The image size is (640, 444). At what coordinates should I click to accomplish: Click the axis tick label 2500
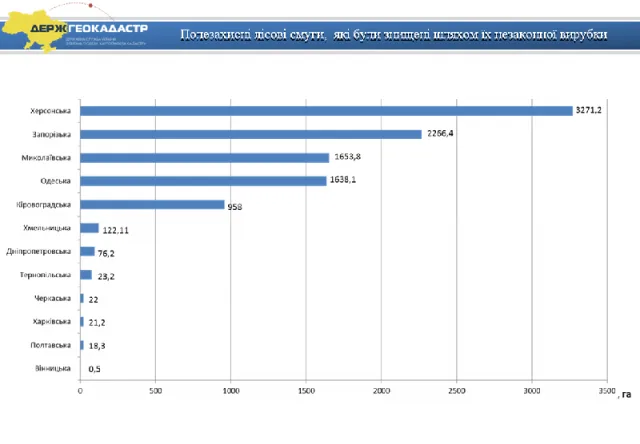point(457,391)
